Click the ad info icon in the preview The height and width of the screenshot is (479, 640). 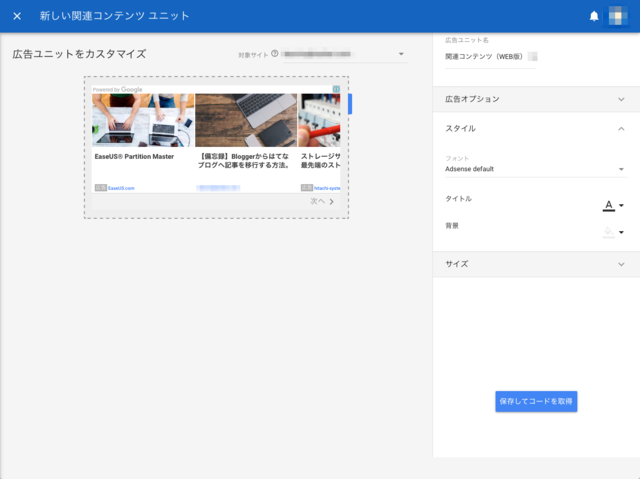pyautogui.click(x=336, y=89)
